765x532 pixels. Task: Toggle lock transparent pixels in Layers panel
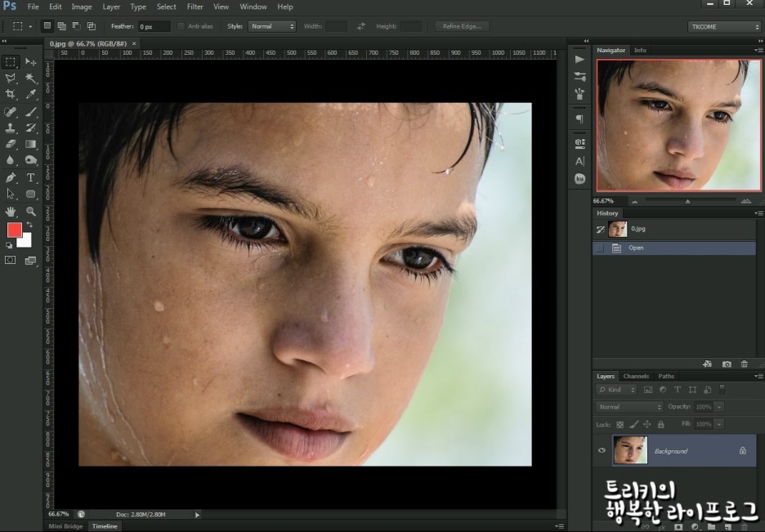pyautogui.click(x=620, y=424)
